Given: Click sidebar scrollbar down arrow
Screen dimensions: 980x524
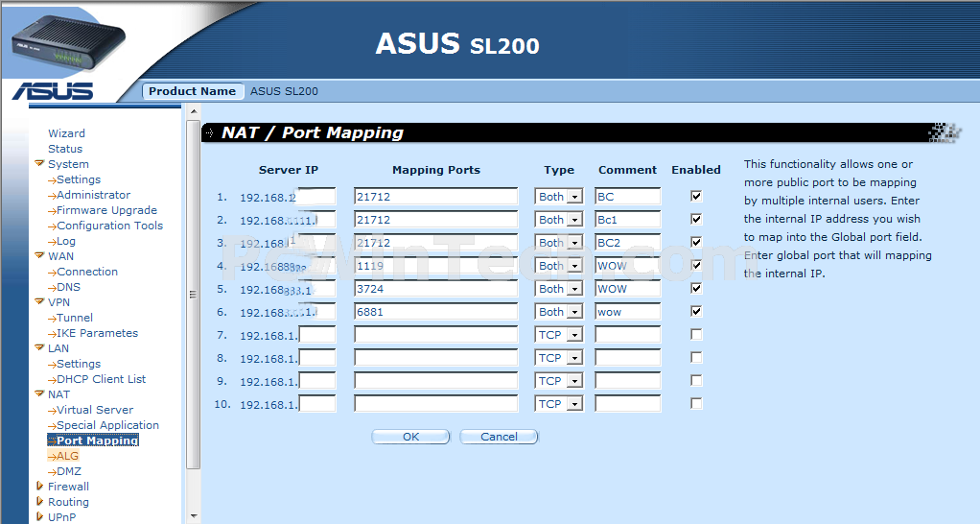Looking at the screenshot, I should (193, 516).
